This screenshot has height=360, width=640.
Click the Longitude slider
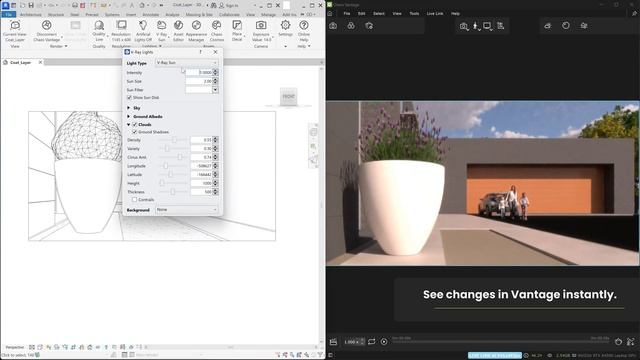[x=173, y=166]
